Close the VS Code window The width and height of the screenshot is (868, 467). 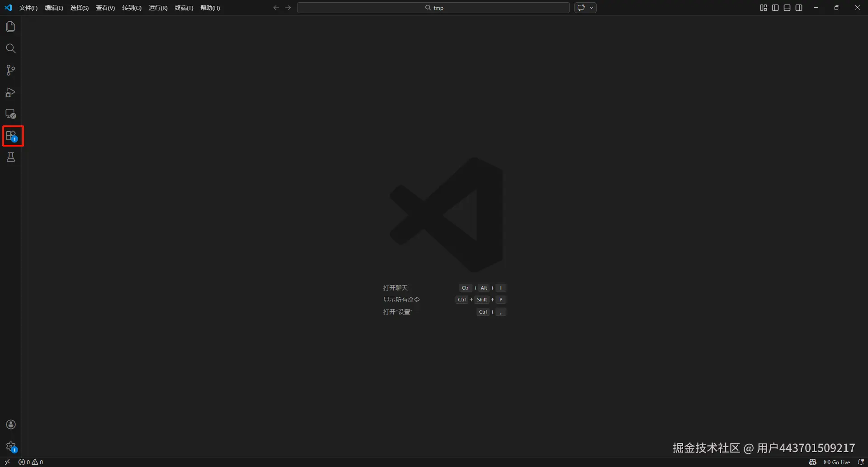click(x=858, y=8)
